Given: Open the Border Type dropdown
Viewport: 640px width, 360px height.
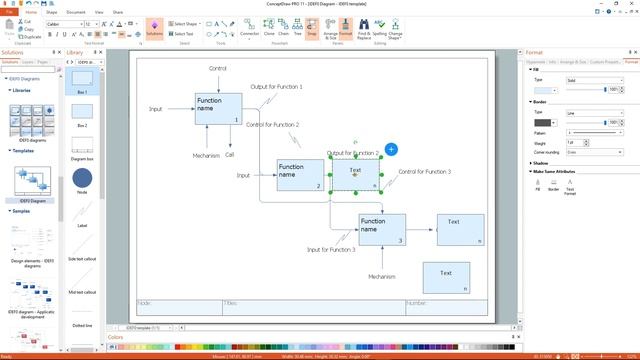Looking at the screenshot, I should coord(595,113).
